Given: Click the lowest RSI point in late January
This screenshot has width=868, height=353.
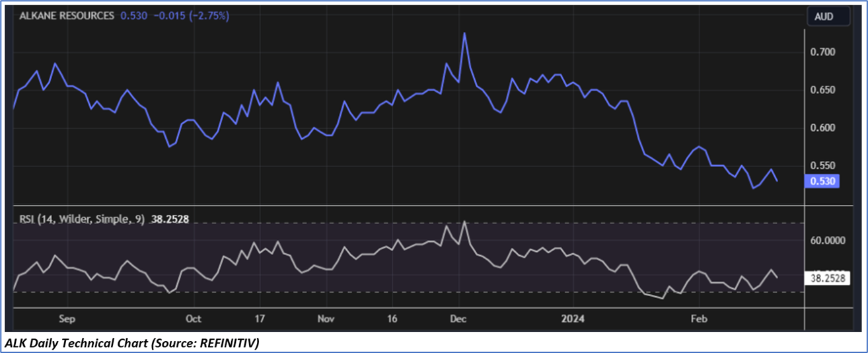Looking at the screenshot, I should coord(662,299).
